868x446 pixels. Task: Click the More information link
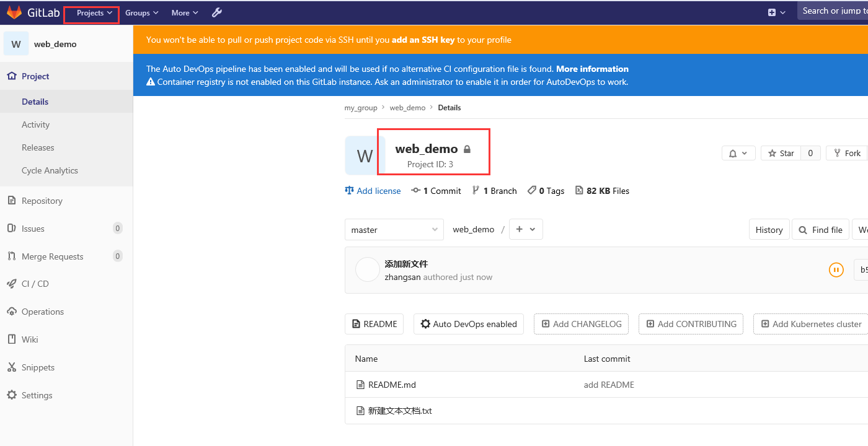[x=592, y=69]
